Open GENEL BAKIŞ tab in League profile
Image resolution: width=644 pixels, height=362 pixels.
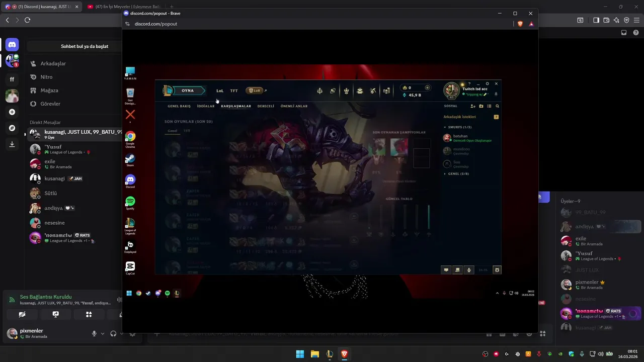tap(179, 106)
